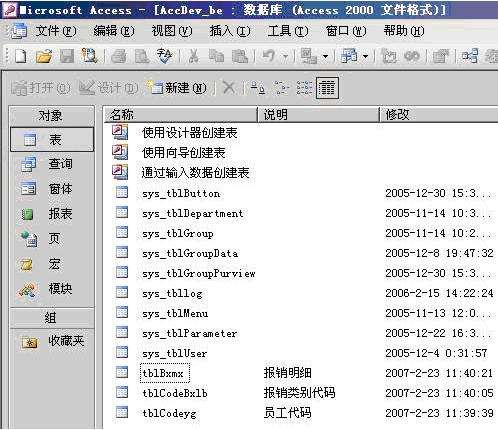Screen dimensions: 498x430
Task: Click the Delete X icon
Action: [x=229, y=88]
